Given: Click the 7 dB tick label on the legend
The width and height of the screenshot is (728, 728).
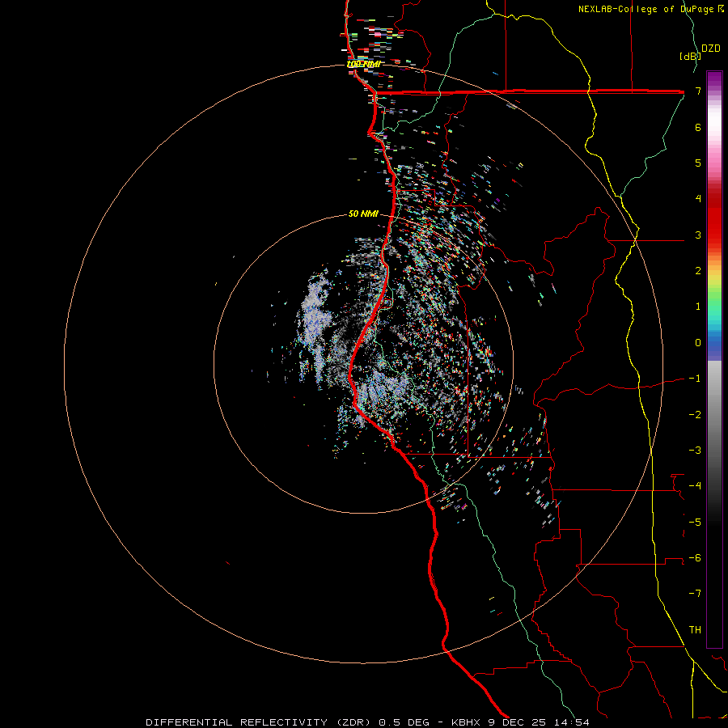Looking at the screenshot, I should pos(698,91).
